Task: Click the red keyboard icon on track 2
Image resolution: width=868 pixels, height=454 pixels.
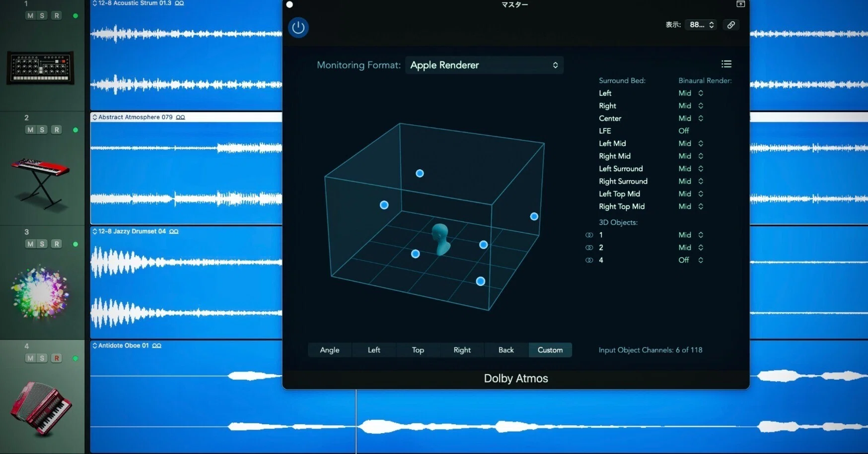Action: pyautogui.click(x=40, y=183)
